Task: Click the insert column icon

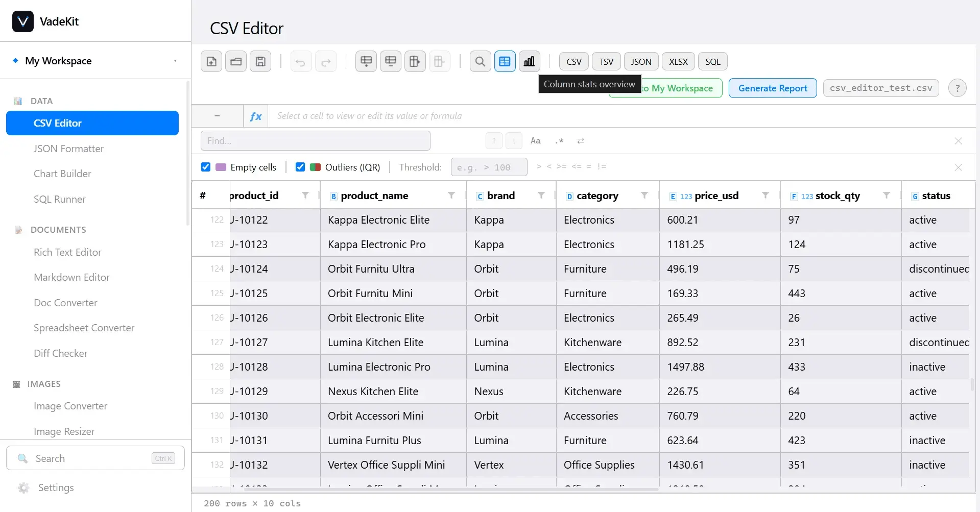Action: [x=415, y=62]
